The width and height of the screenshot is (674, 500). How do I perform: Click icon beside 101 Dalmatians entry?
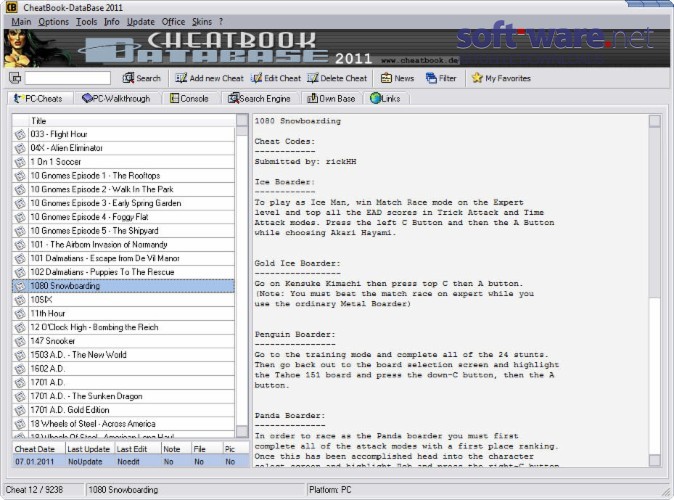20,259
